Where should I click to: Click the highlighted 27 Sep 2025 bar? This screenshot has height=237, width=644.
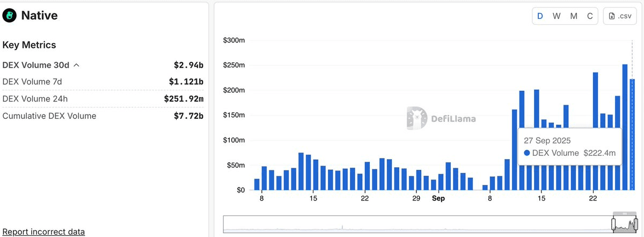(632, 134)
